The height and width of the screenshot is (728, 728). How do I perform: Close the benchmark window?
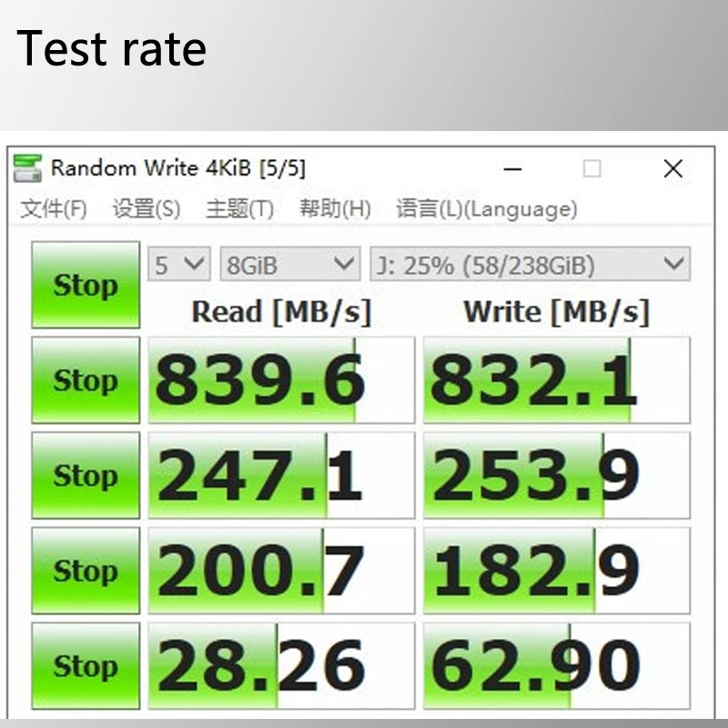point(673,169)
